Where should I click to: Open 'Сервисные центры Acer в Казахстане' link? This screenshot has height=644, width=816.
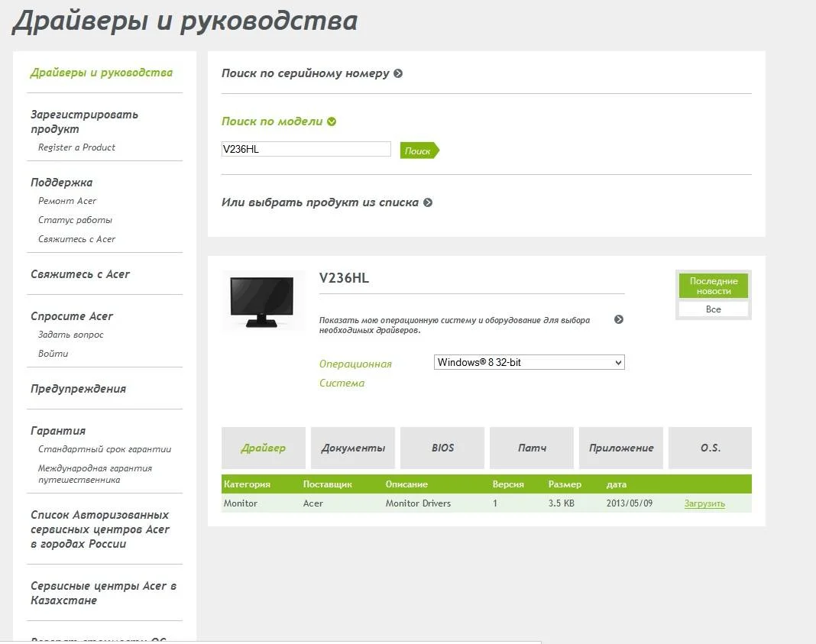pos(104,593)
